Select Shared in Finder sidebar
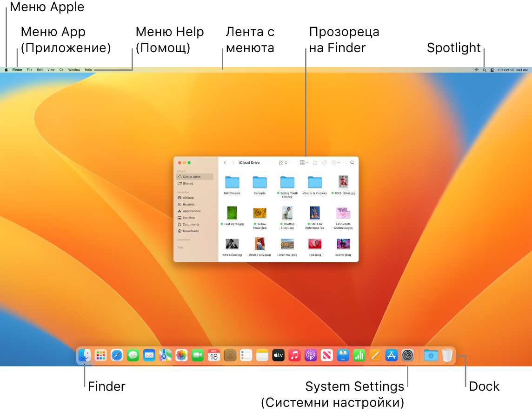This screenshot has height=413, width=532. tap(195, 184)
